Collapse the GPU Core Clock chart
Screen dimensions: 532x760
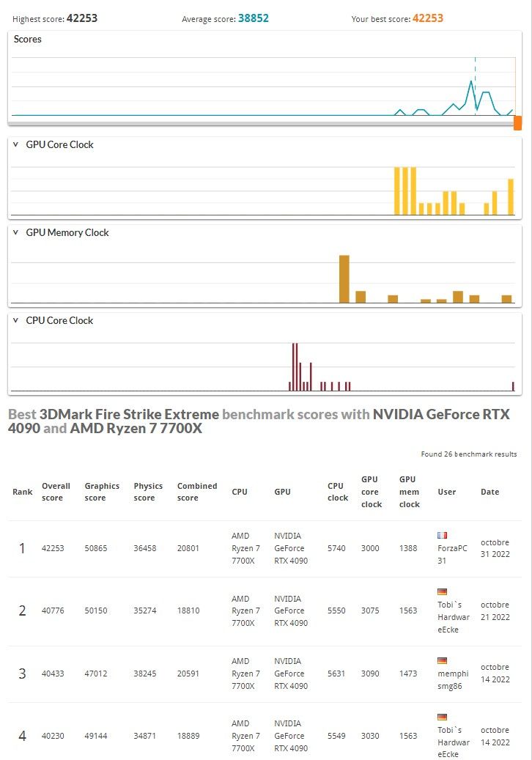tap(15, 144)
